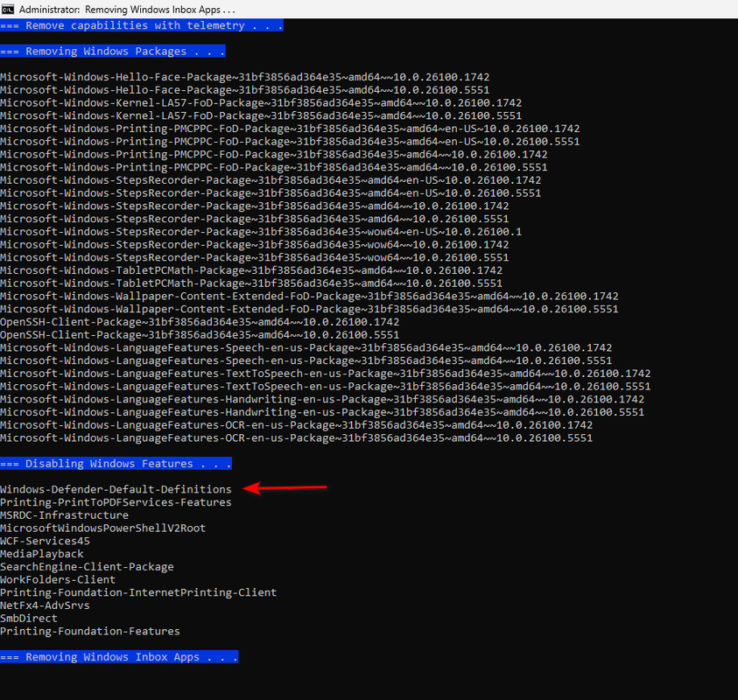Select the 'Removing Windows Packages' header line
Viewport: 738px width, 700px height.
coord(112,52)
